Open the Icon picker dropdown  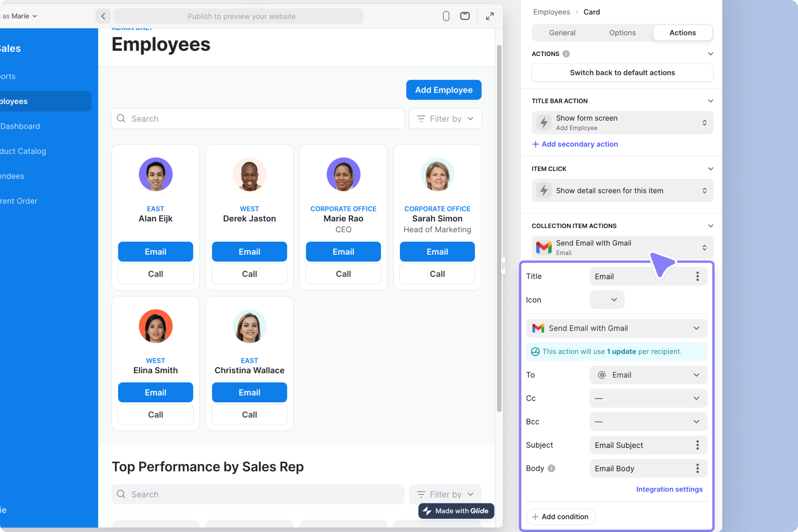607,300
